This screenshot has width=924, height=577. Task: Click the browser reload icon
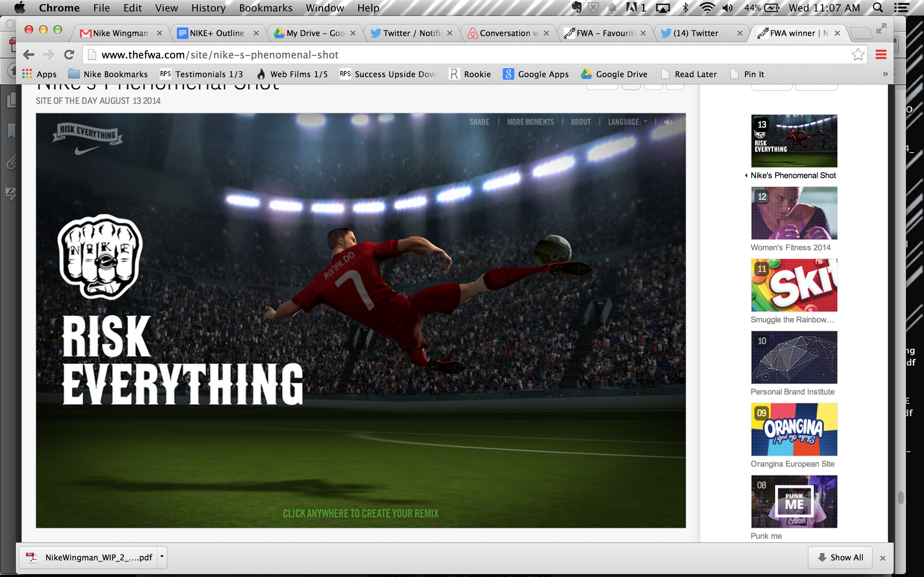(x=69, y=55)
